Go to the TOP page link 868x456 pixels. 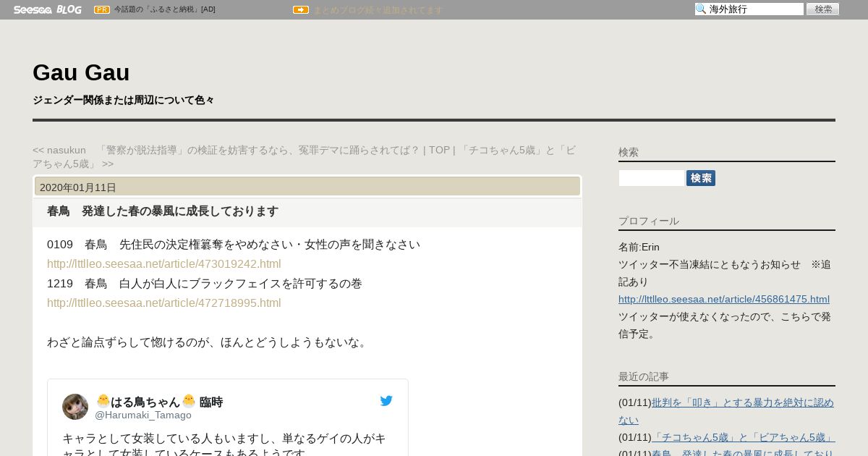click(439, 150)
